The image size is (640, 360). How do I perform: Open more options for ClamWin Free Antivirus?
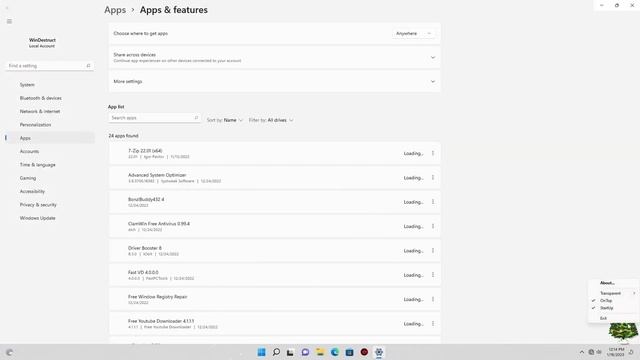coord(433,226)
